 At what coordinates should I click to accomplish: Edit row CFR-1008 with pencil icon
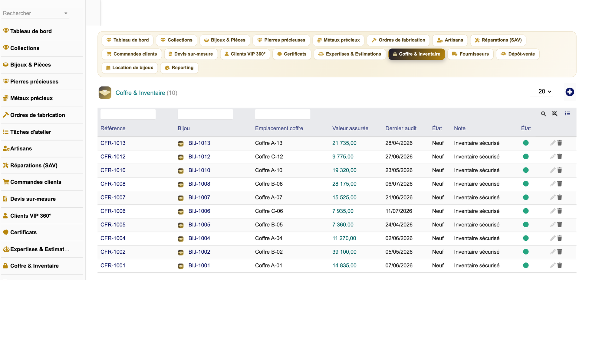[553, 184]
